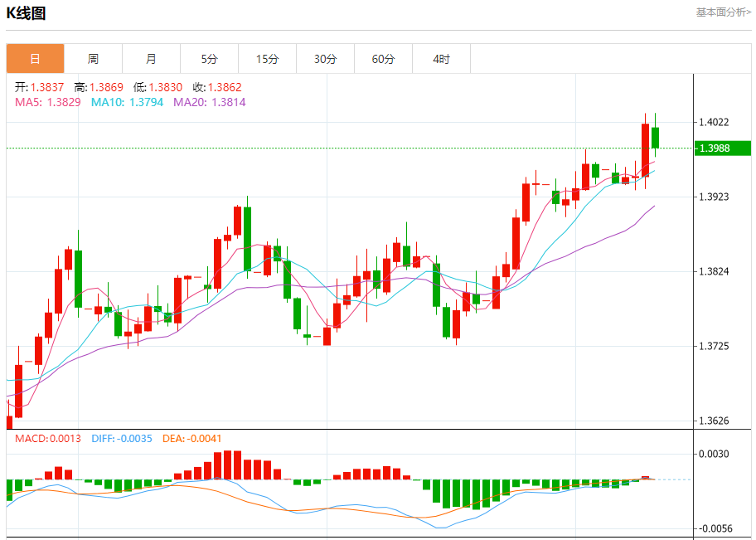The width and height of the screenshot is (756, 540).
Task: Click the DEA indicator value label
Action: pyautogui.click(x=191, y=438)
